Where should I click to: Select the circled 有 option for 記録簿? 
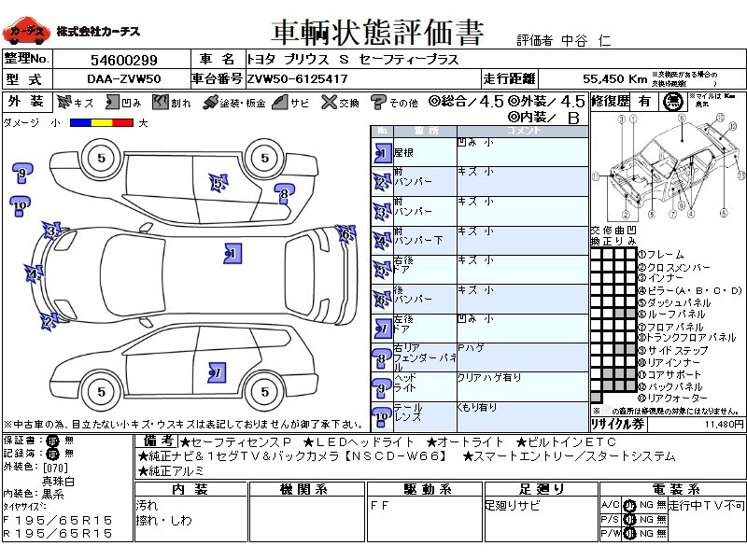[x=52, y=454]
